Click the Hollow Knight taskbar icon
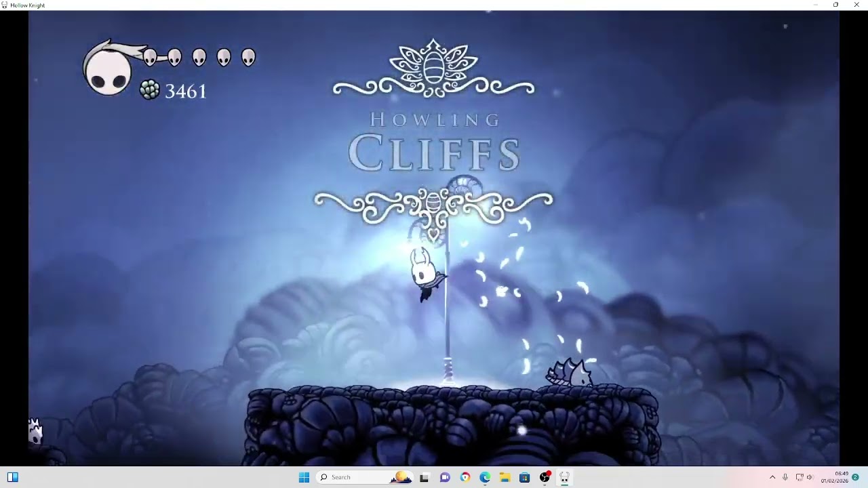The width and height of the screenshot is (868, 488). (564, 477)
